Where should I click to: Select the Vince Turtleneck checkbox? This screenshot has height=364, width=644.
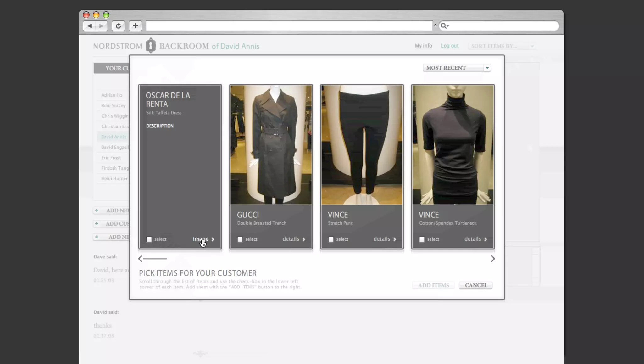(x=422, y=239)
